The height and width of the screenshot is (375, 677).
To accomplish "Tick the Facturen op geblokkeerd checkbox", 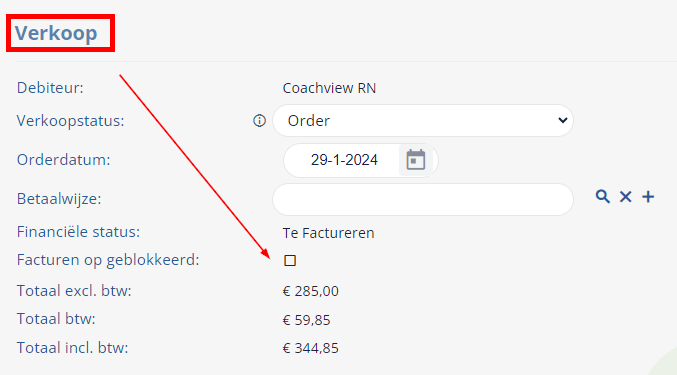I will tap(290, 261).
